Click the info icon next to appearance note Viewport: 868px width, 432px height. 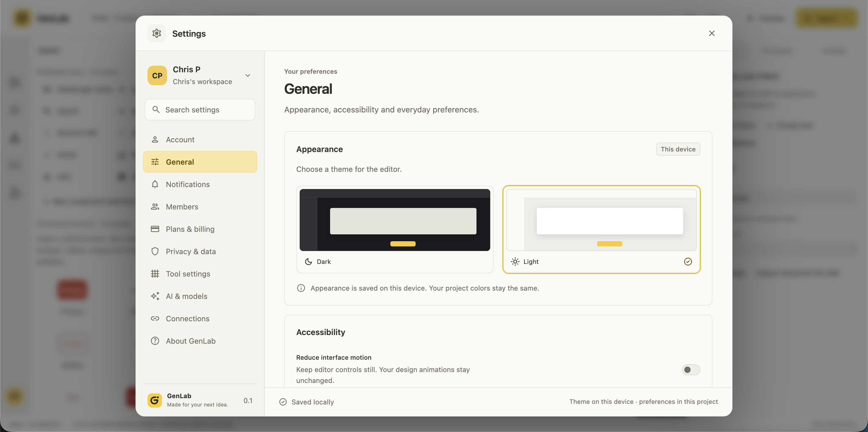301,288
